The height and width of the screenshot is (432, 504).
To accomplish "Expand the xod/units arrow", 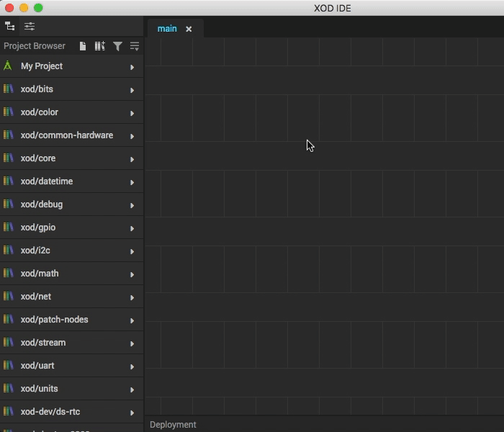I will 132,390.
